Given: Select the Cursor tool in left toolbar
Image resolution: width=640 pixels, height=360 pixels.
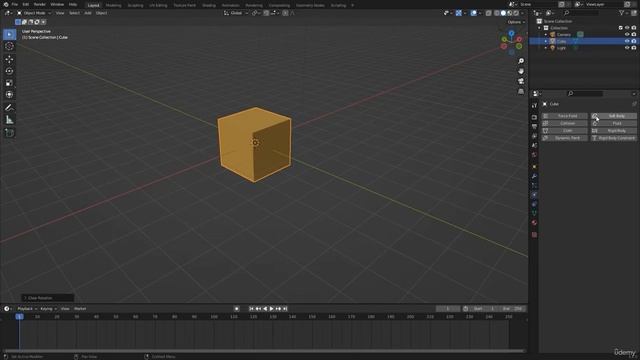Looking at the screenshot, I should 9,46.
